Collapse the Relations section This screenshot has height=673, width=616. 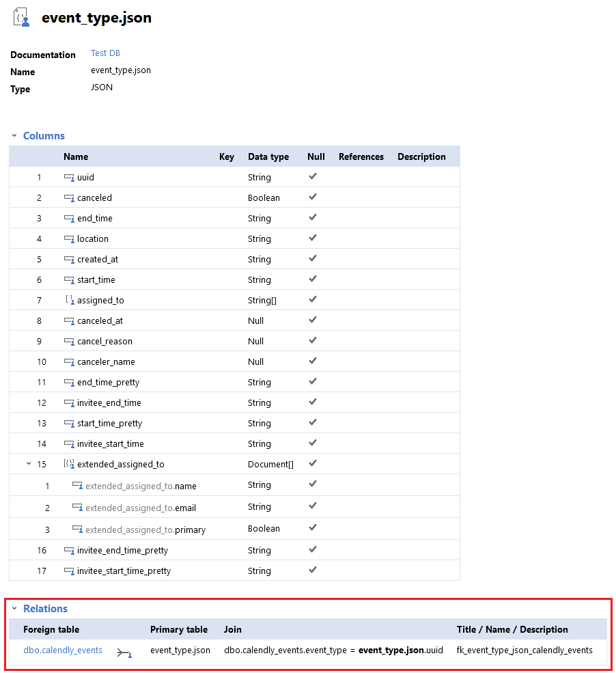(14, 609)
